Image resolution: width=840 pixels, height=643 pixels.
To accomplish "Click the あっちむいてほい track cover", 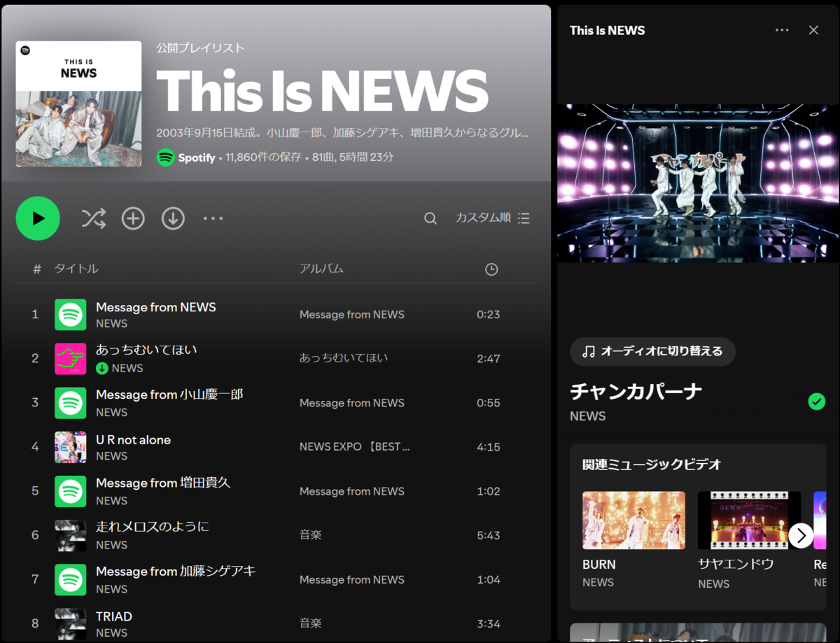I will pyautogui.click(x=70, y=358).
